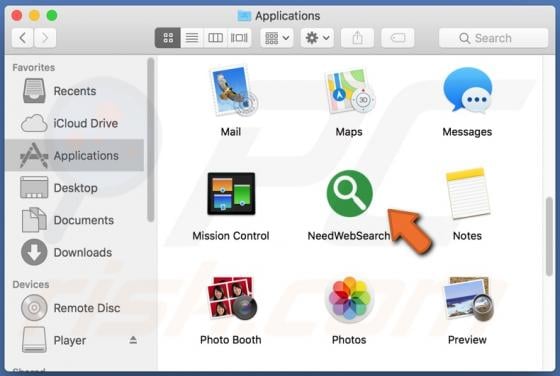Viewport: 560px width, 376px height.
Task: Open Desktop in the sidebar
Action: pyautogui.click(x=74, y=188)
